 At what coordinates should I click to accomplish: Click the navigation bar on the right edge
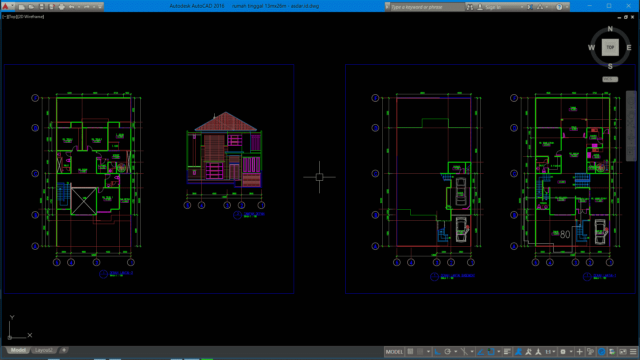631,126
